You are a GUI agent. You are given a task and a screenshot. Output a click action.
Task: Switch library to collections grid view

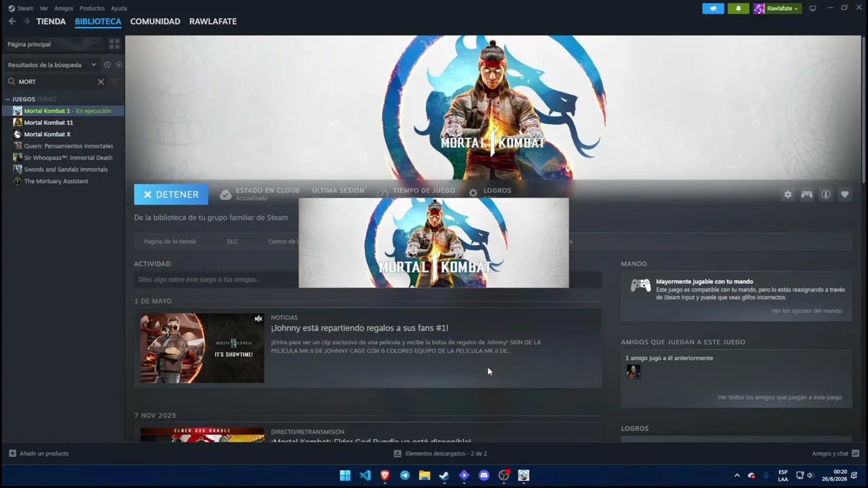click(x=114, y=44)
